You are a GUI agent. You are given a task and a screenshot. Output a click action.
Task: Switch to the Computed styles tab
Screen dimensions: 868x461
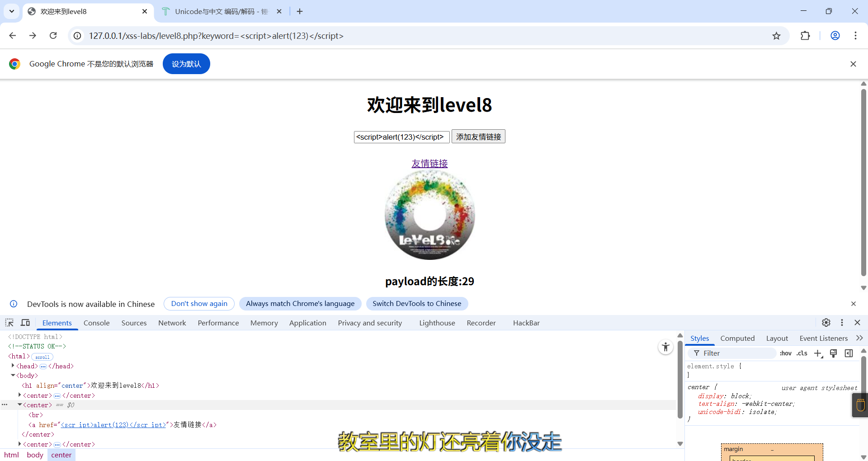click(737, 338)
